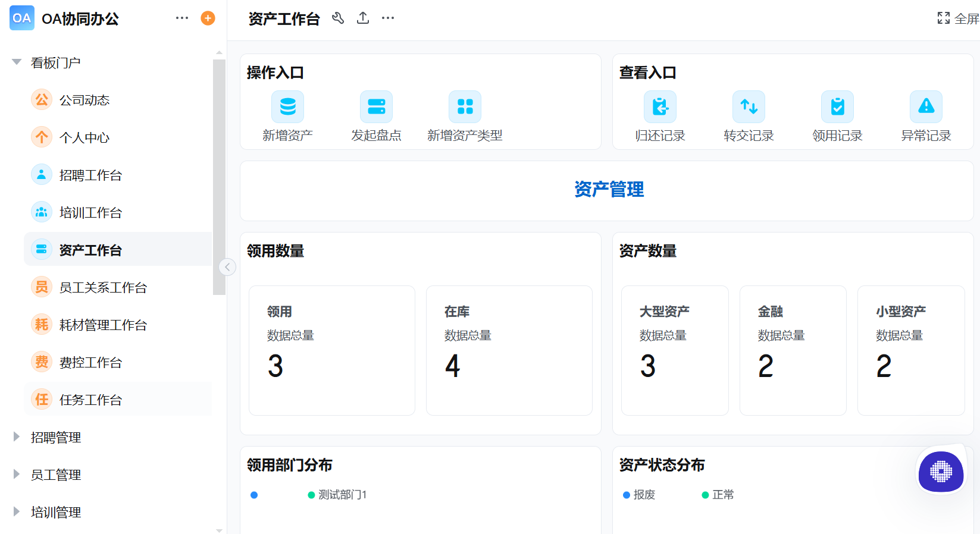
Task: Open the wrench settings tool in header
Action: click(338, 18)
